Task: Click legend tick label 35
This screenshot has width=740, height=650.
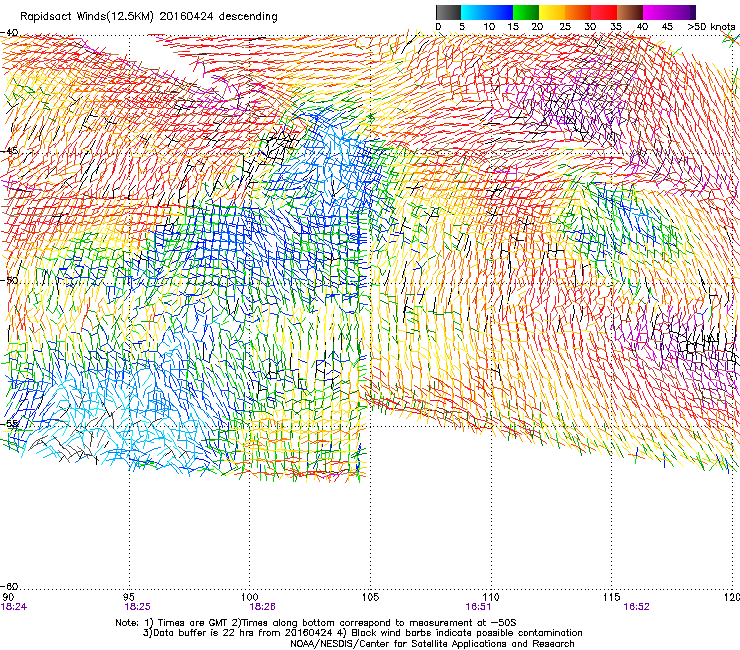Action: [616, 26]
